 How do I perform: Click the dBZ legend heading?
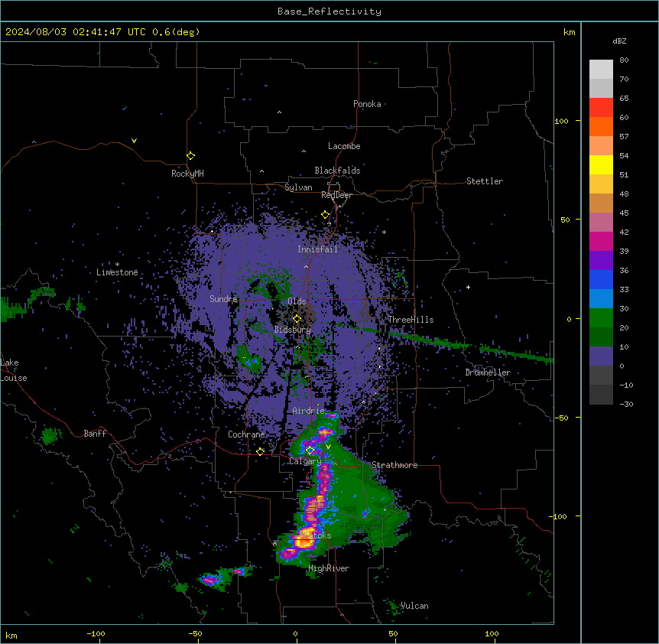pos(619,41)
